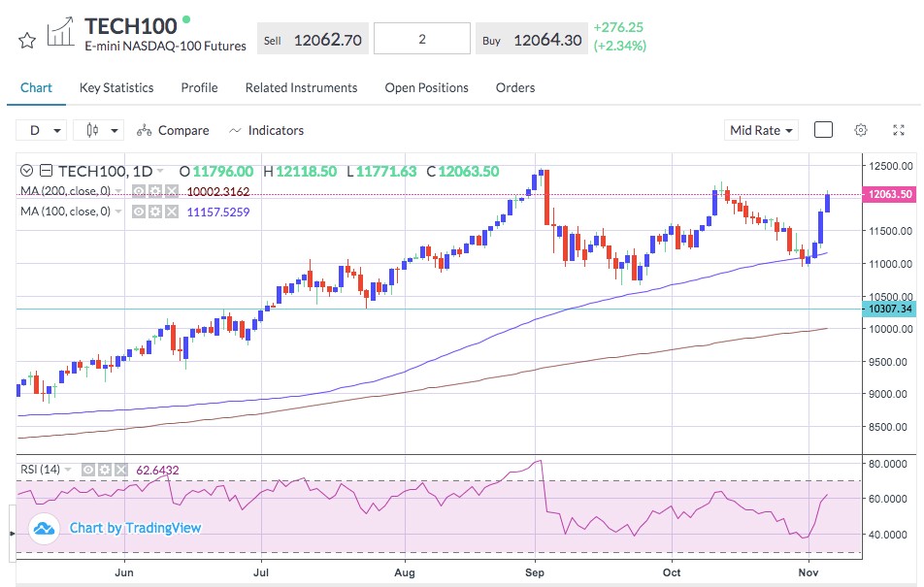Click Sell at 12062.70
The height and width of the screenshot is (587, 924).
point(313,39)
